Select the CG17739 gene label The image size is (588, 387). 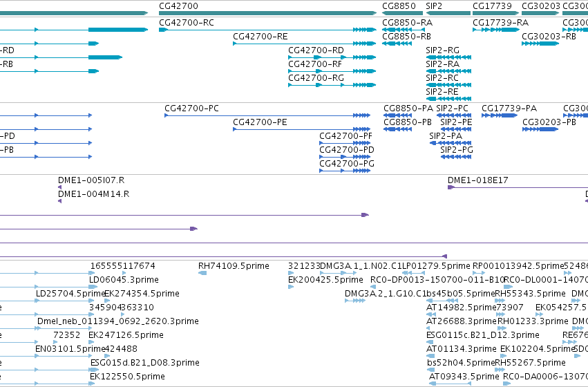492,6
